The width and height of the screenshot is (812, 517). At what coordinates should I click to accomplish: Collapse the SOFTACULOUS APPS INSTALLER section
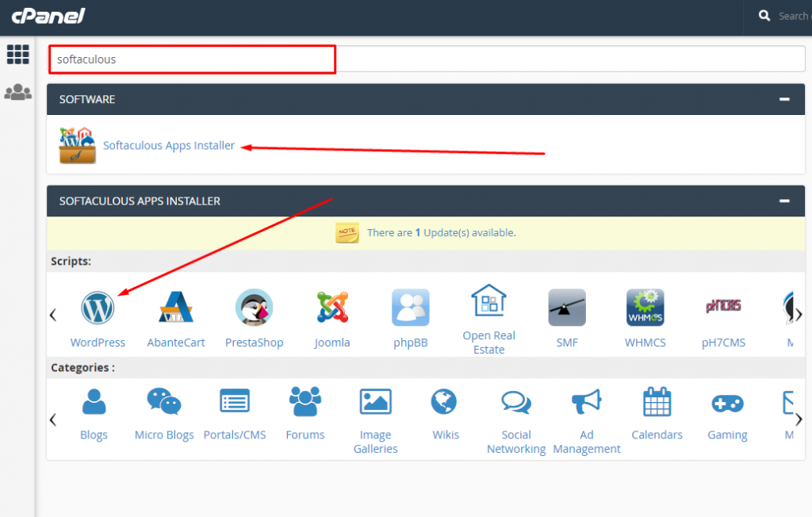(x=784, y=201)
